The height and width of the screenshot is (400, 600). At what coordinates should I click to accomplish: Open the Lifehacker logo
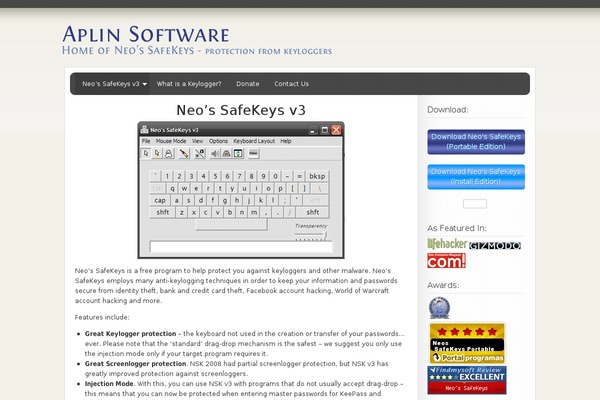tap(447, 244)
